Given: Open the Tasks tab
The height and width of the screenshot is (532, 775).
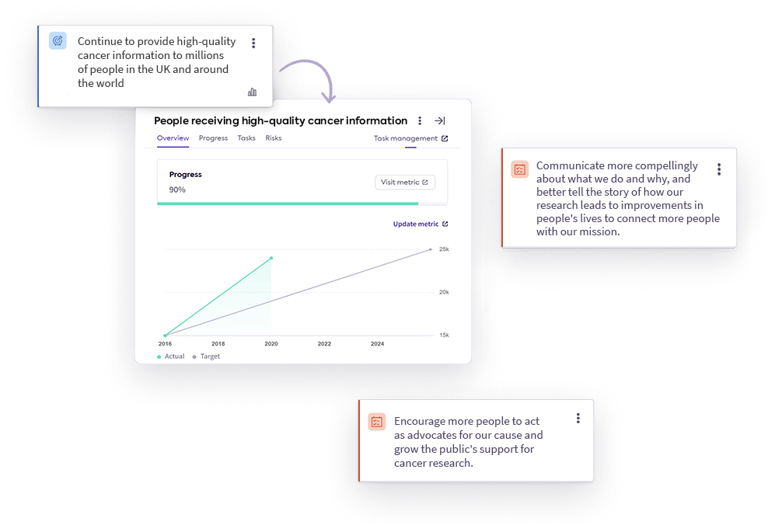Looking at the screenshot, I should point(246,138).
